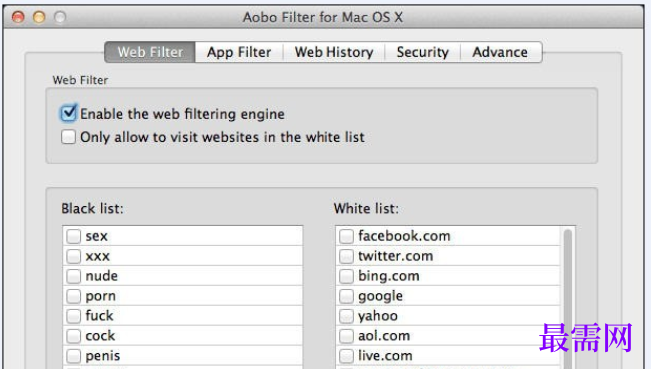Viewport: 651px width, 369px height.
Task: Check the 'nude' black list entry
Action: [x=73, y=276]
